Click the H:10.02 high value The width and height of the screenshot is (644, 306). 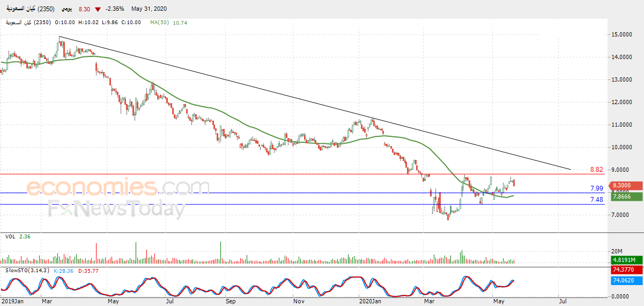coord(88,23)
